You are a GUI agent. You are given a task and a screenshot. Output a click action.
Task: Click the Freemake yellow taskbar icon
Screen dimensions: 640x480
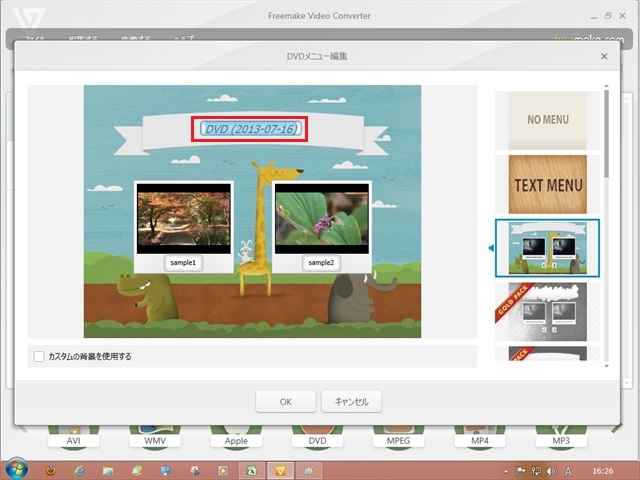point(281,469)
